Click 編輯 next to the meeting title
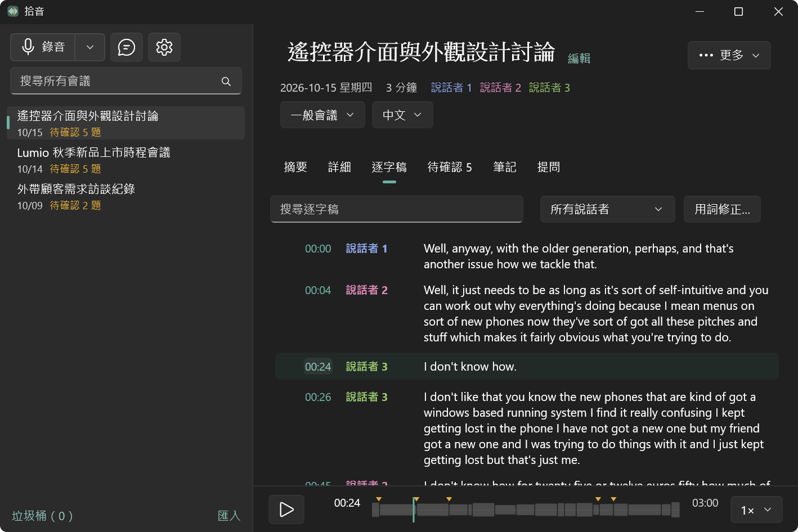Viewport: 798px width, 532px height. point(579,58)
